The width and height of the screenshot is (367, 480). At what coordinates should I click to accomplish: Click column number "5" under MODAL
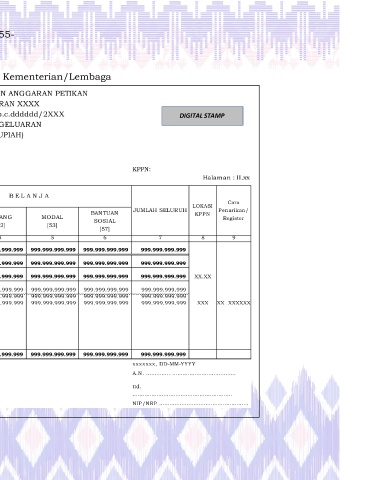(52, 238)
